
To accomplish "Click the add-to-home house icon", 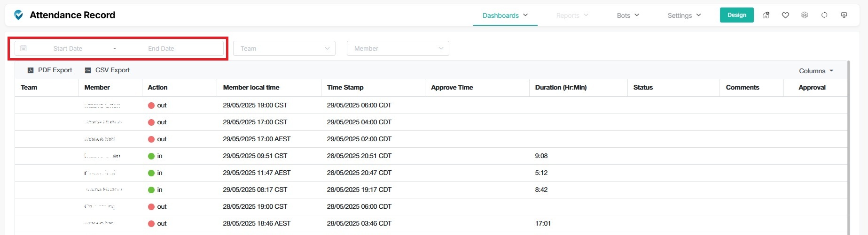I will pos(766,15).
